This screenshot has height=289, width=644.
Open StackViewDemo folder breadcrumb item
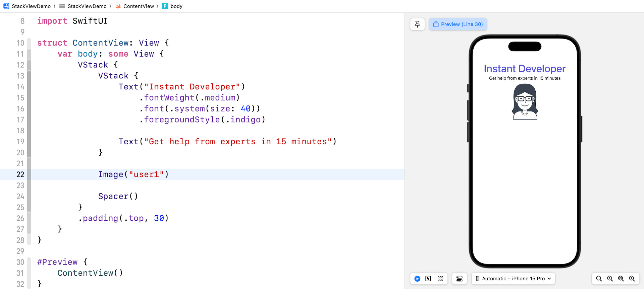pos(83,6)
